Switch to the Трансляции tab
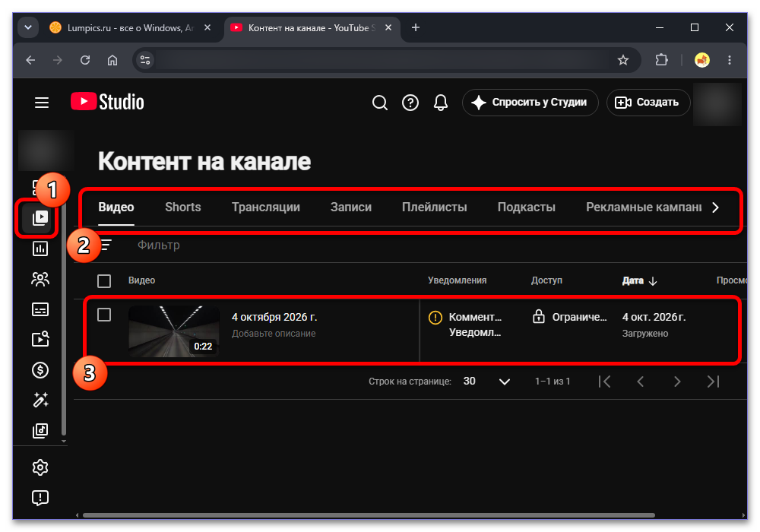The image size is (760, 532). click(265, 207)
